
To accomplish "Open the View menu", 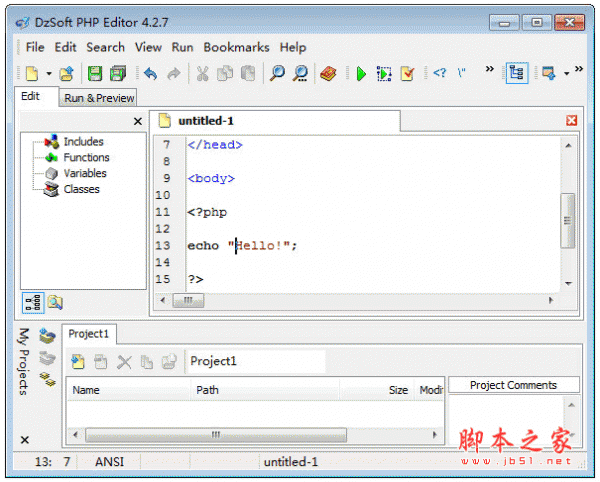I will [148, 47].
